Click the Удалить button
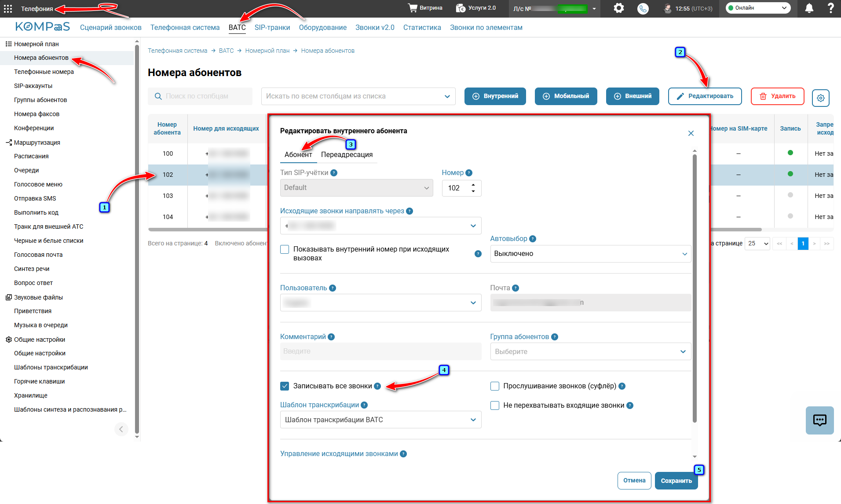The width and height of the screenshot is (841, 504). [777, 96]
